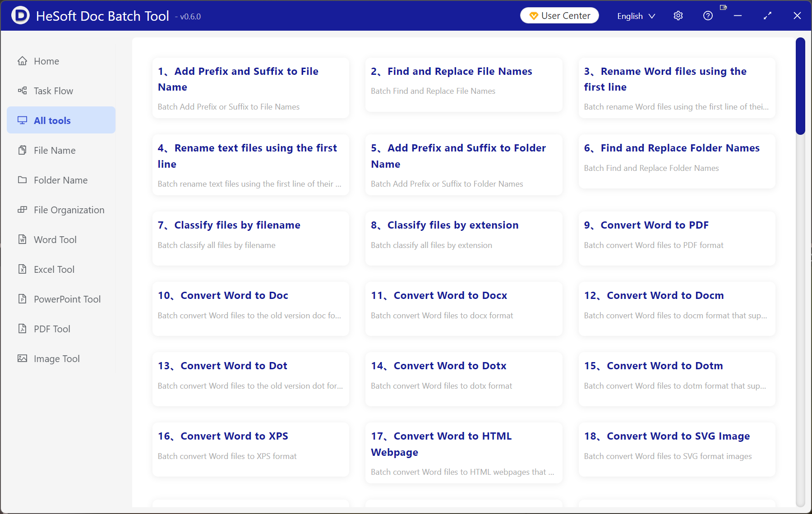Click the small floating window icon
This screenshot has height=514, width=812.
point(723,7)
